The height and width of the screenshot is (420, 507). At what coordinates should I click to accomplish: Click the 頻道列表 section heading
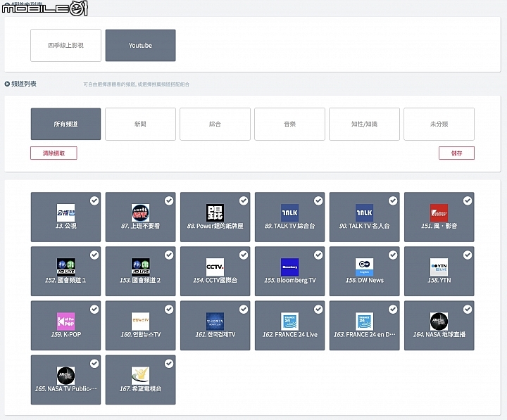[24, 84]
